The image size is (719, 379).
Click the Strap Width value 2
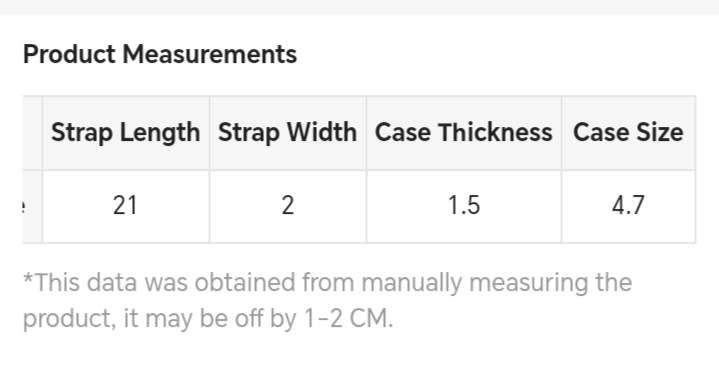point(288,205)
